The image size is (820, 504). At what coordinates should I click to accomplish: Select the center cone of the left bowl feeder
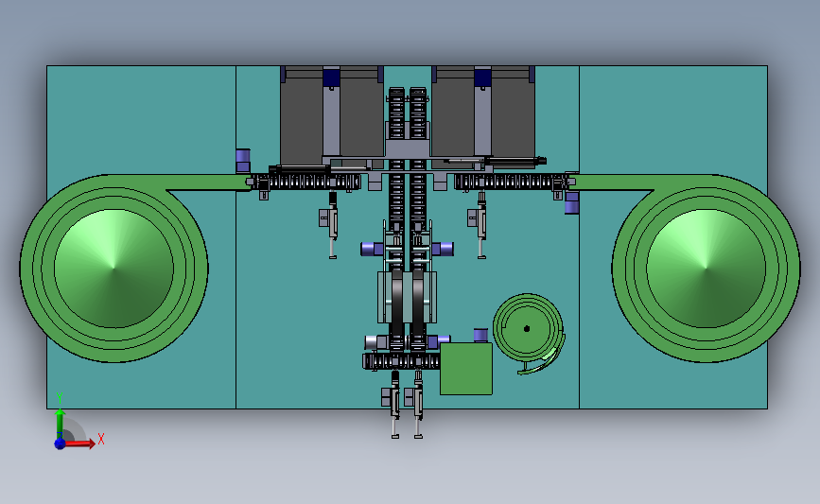114,269
